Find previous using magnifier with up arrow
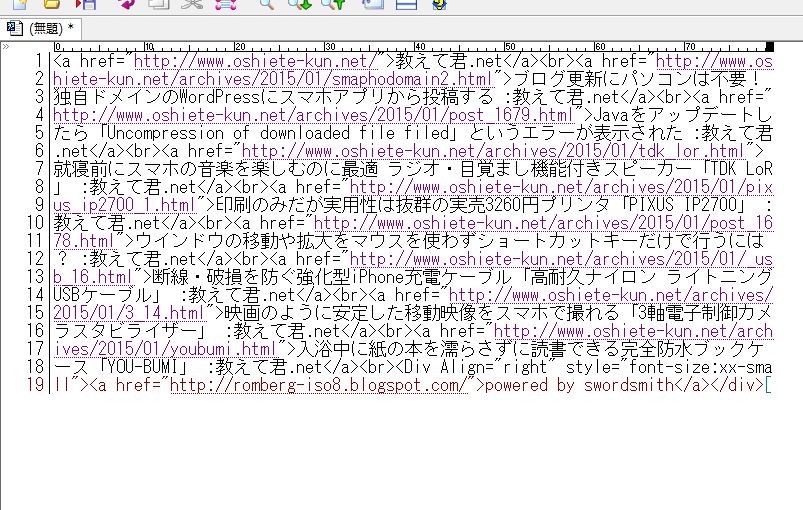 click(x=334, y=5)
